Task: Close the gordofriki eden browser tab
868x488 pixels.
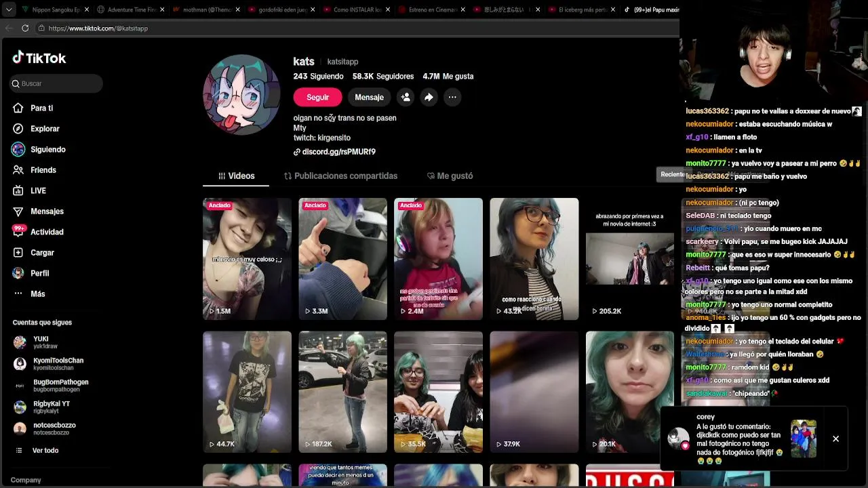Action: point(313,10)
